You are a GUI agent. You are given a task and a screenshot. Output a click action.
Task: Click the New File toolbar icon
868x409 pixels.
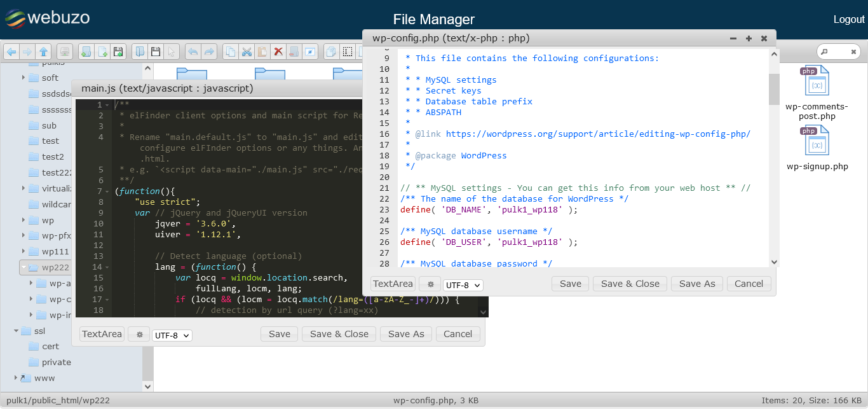[x=102, y=52]
